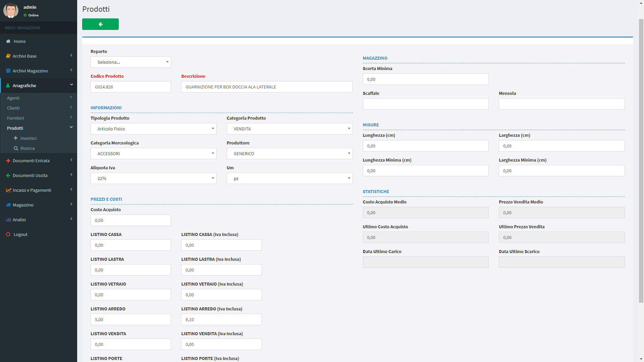644x362 pixels.
Task: Click the Logout circle icon
Action: pos(8,234)
